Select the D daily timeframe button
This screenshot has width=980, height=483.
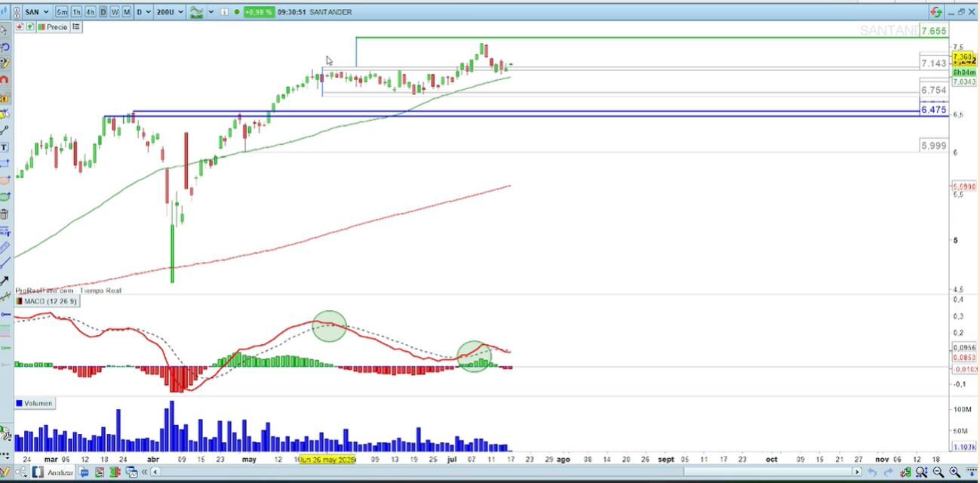(103, 12)
